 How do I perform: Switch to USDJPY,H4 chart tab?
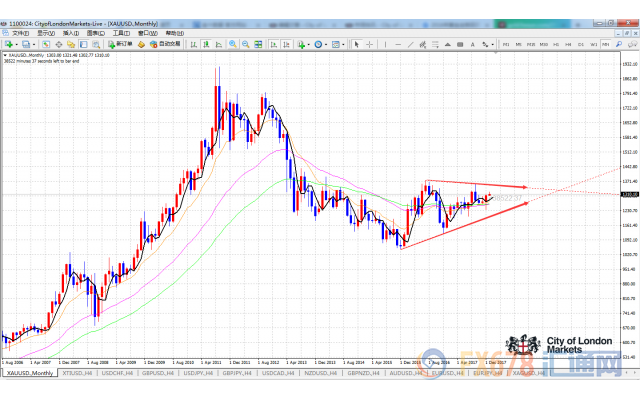coord(198,373)
